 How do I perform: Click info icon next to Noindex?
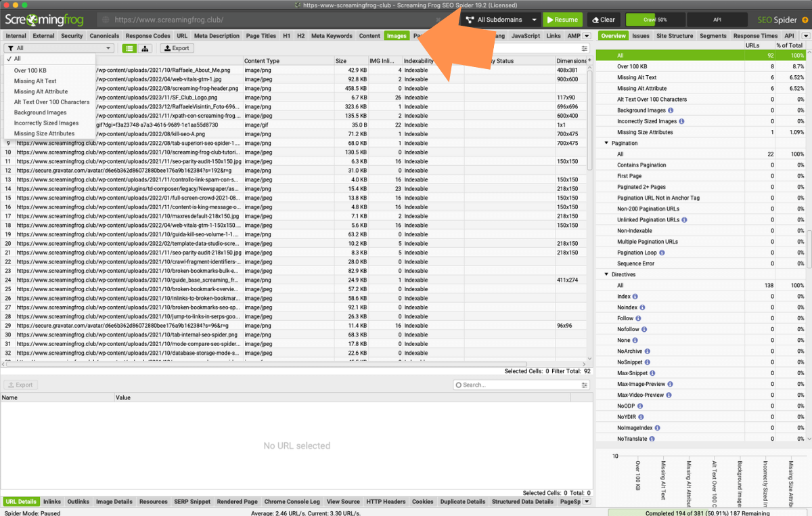coord(641,307)
